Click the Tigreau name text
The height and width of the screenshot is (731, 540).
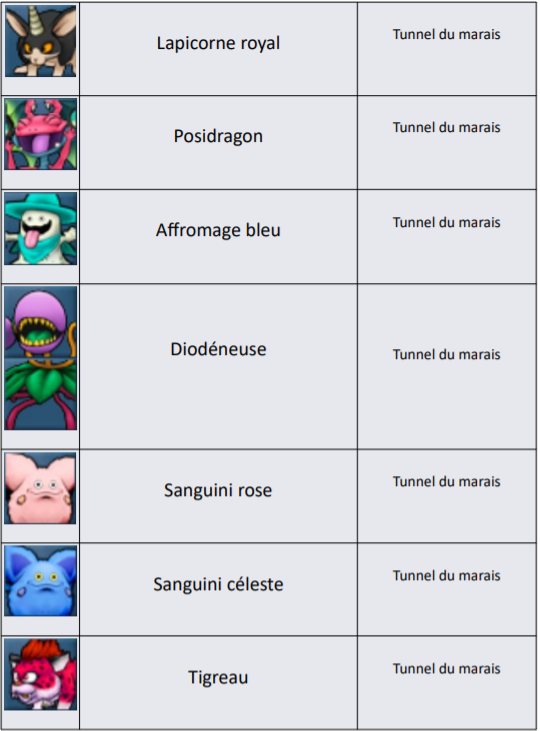click(218, 677)
